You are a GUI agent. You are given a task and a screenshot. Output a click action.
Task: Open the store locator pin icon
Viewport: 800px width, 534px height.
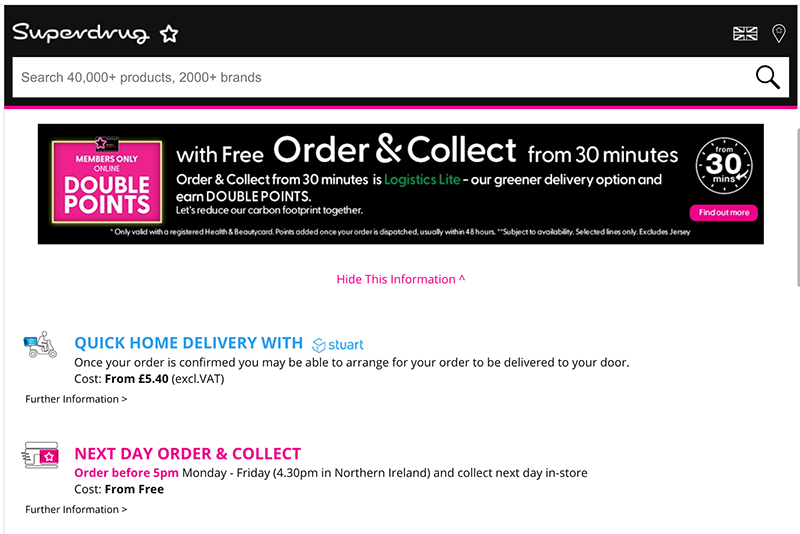click(x=779, y=34)
